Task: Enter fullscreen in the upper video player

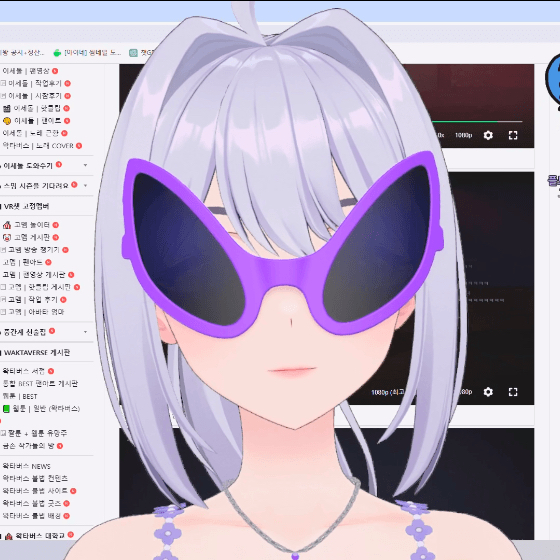Action: pos(513,135)
